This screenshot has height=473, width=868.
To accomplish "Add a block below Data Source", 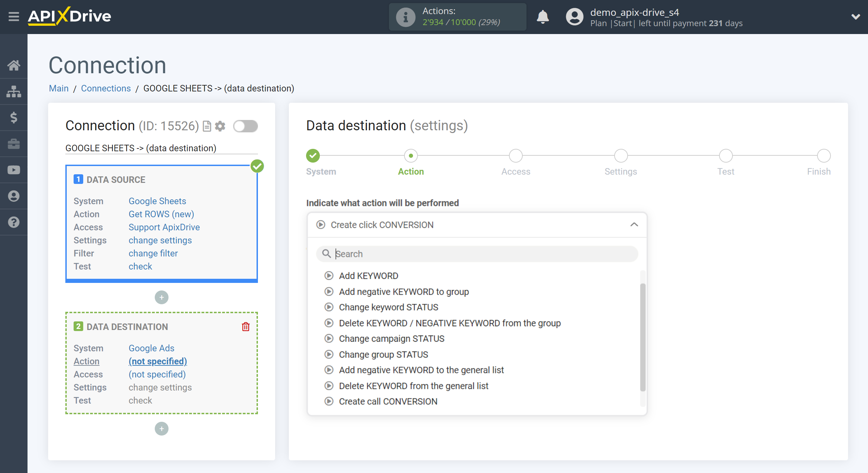I will coord(162,297).
